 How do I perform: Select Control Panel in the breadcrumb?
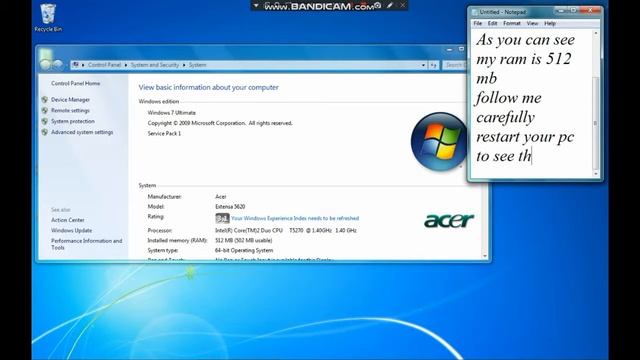[x=104, y=65]
